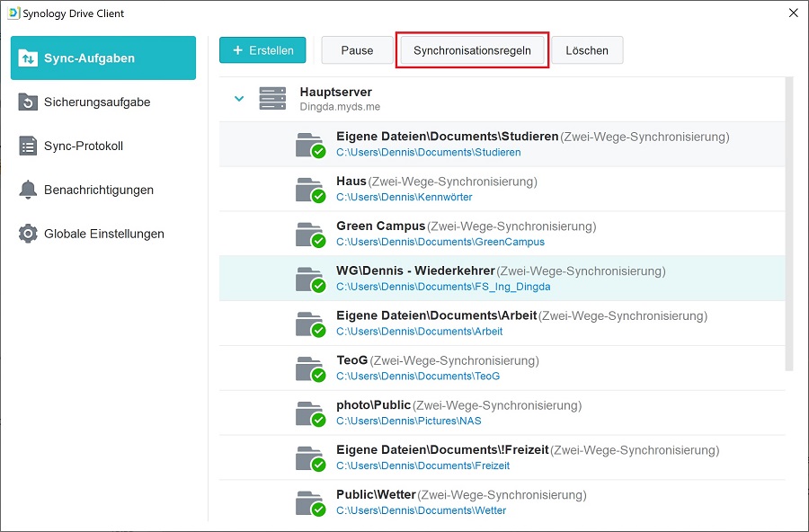This screenshot has width=809, height=532.
Task: Click folder icon of Public\Wetter task
Action: pos(311,503)
